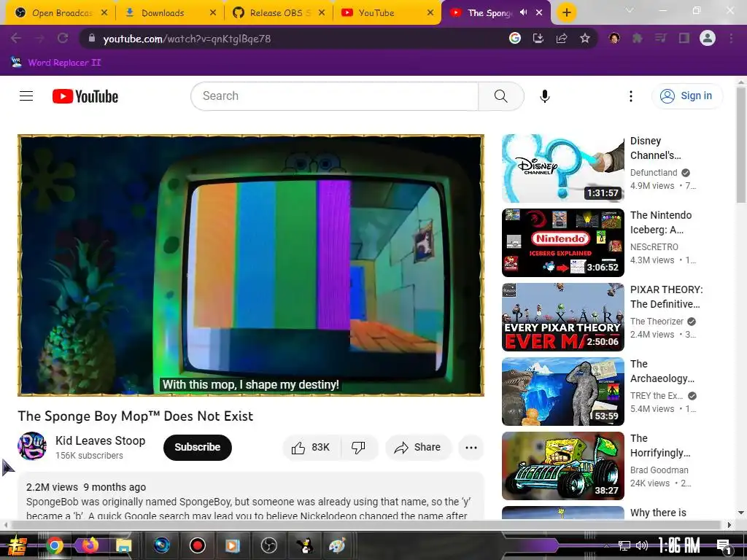Open the Start menu button
Viewport: 747px width, 560px height.
[x=18, y=545]
